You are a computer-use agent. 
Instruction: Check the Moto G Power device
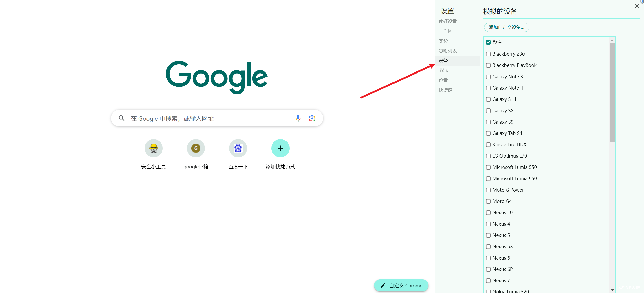[x=489, y=190]
